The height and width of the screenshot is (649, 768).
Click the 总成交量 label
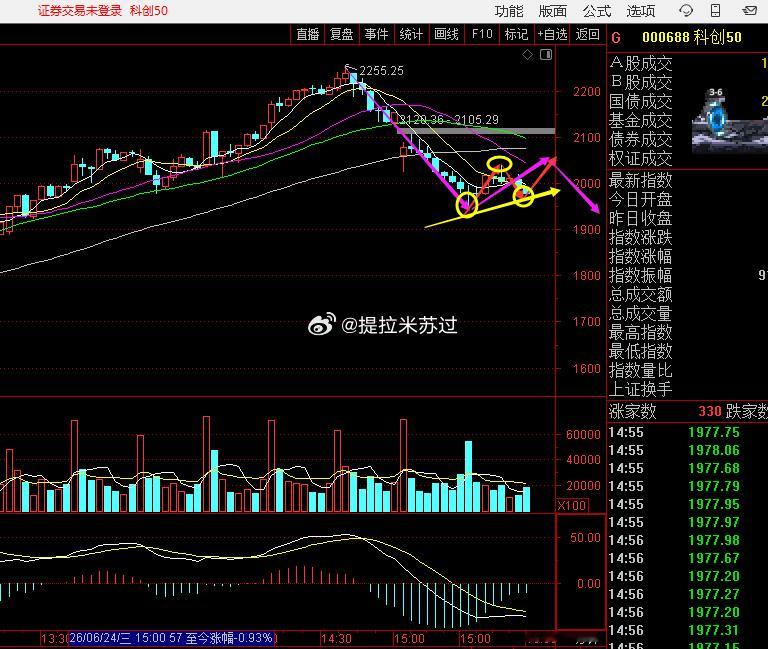641,313
